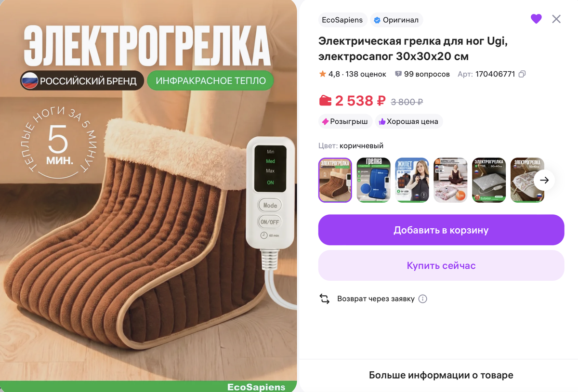Click the orange rating star
The image size is (578, 392).
click(322, 74)
